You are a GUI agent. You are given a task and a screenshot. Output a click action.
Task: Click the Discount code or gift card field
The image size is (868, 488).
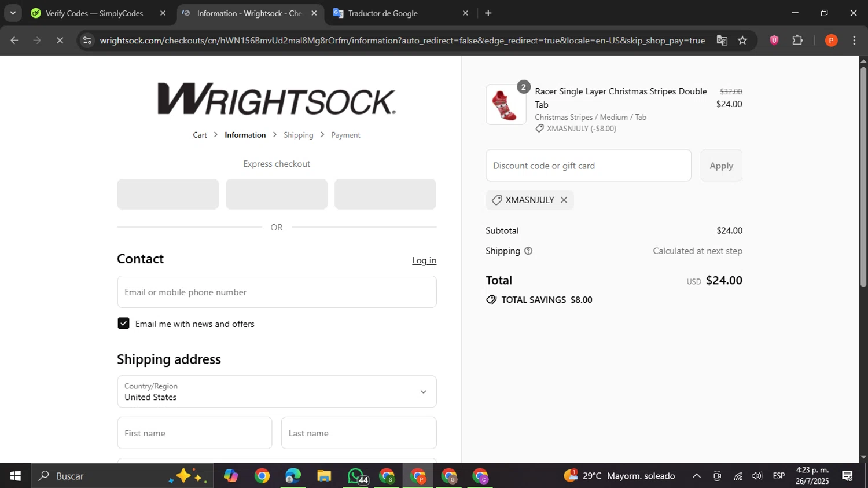[x=589, y=166]
